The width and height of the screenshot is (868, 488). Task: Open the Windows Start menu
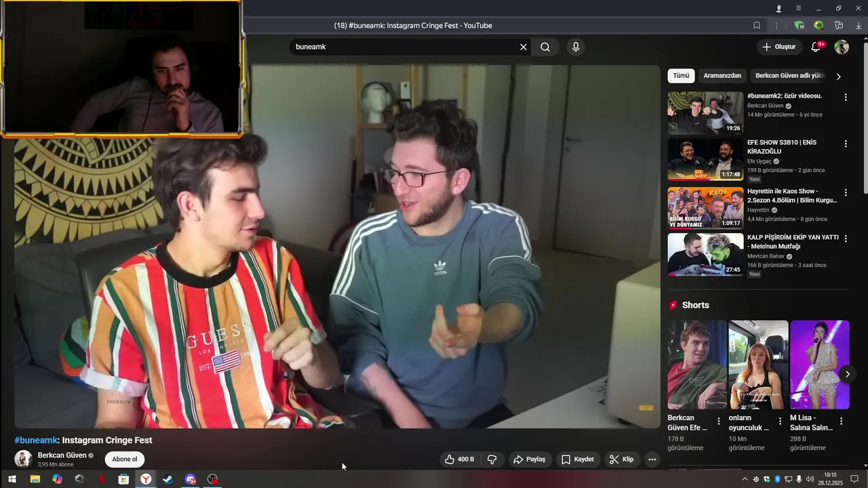12,479
